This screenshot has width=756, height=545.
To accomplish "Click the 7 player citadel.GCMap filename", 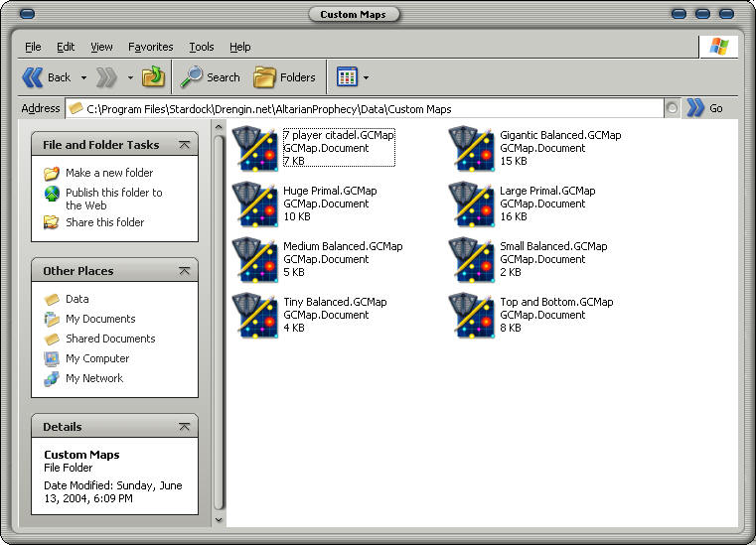I will point(339,135).
